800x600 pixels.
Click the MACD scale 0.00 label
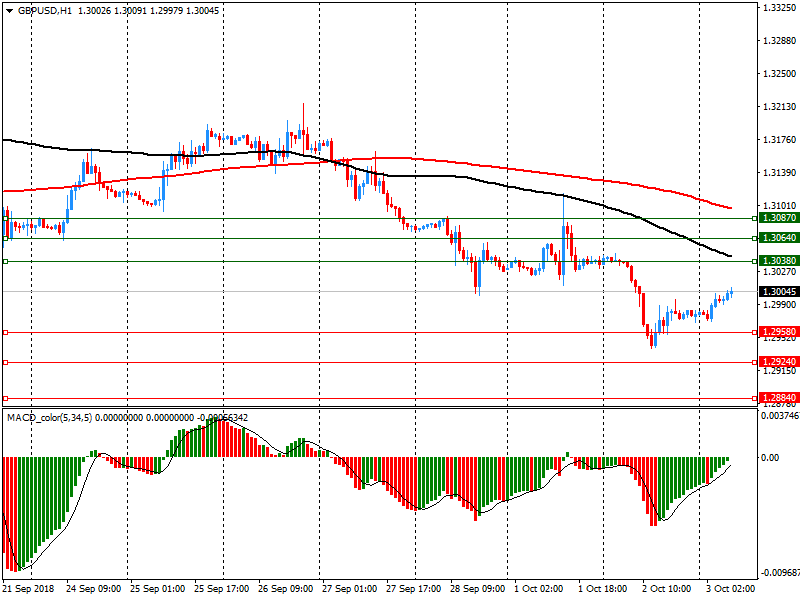[770, 458]
